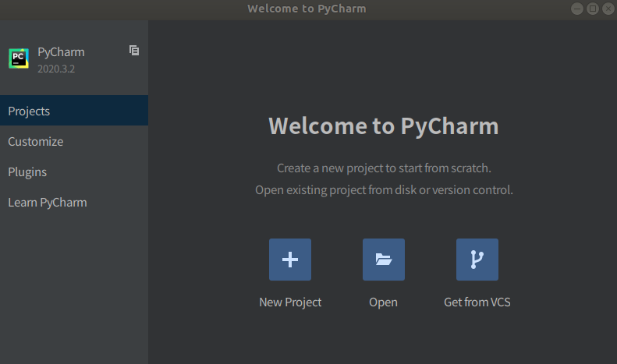
Task: Click the PyCharm PC logo
Action: [19, 58]
